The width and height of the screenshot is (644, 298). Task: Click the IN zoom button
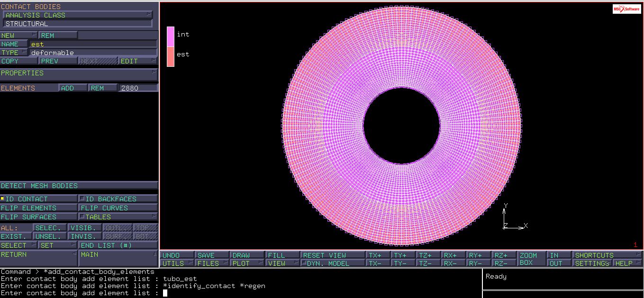coord(558,255)
